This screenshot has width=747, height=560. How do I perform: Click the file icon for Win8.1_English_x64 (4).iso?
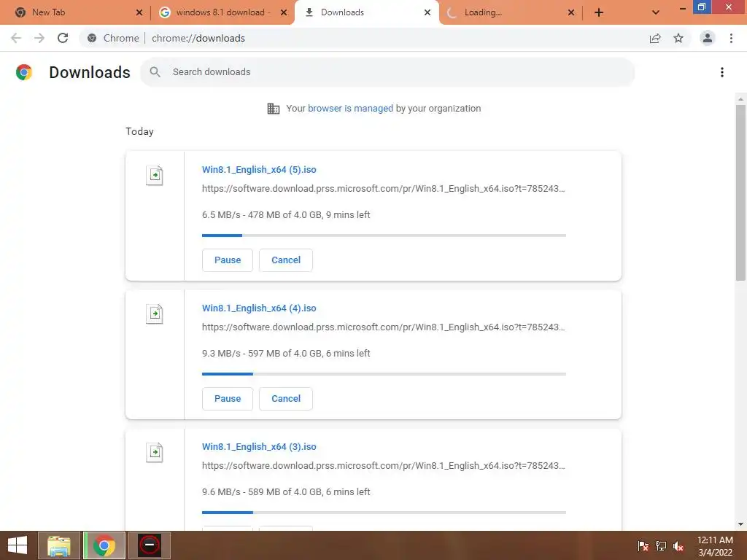[x=155, y=314]
